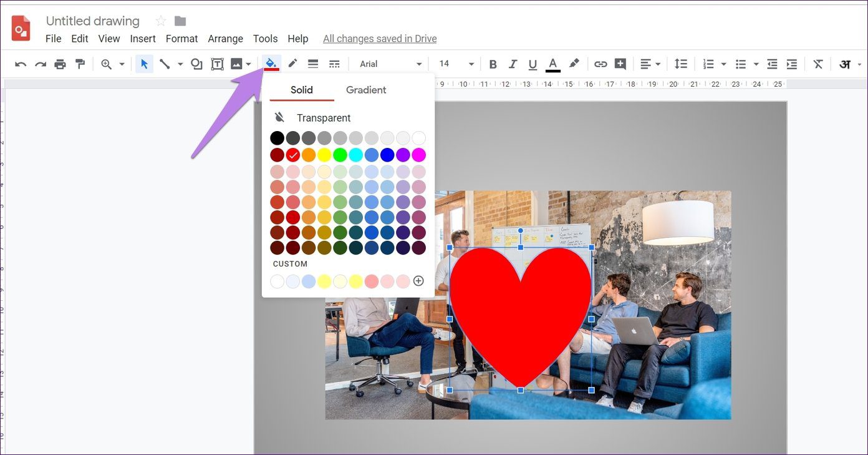868x455 pixels.
Task: Click the clear formatting icon
Action: (x=818, y=64)
